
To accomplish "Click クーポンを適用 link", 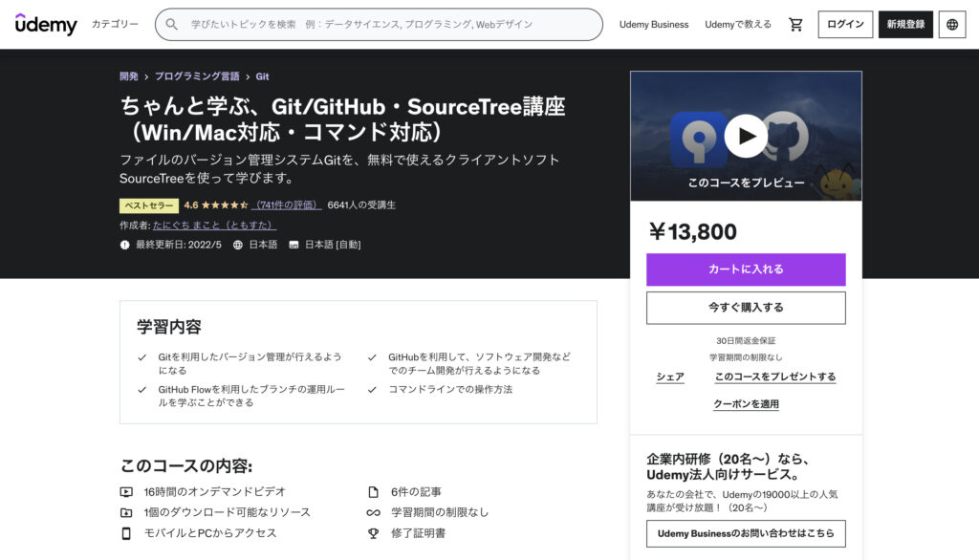I will click(746, 404).
